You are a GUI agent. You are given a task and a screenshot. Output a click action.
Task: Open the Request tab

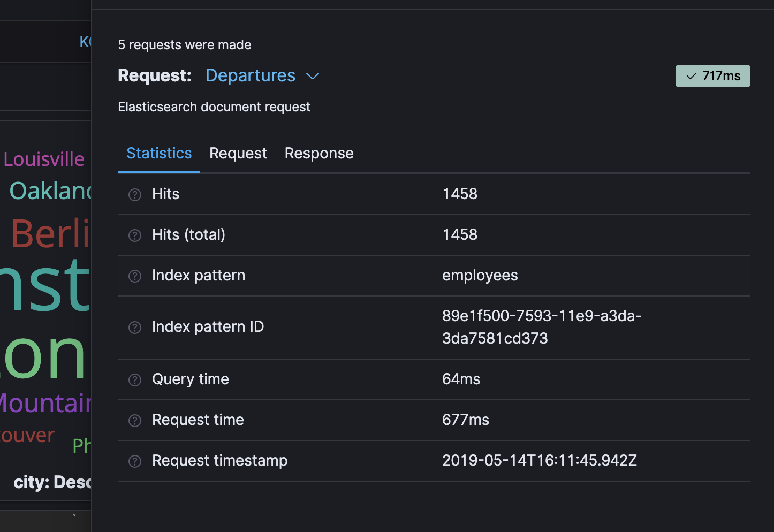(x=238, y=154)
